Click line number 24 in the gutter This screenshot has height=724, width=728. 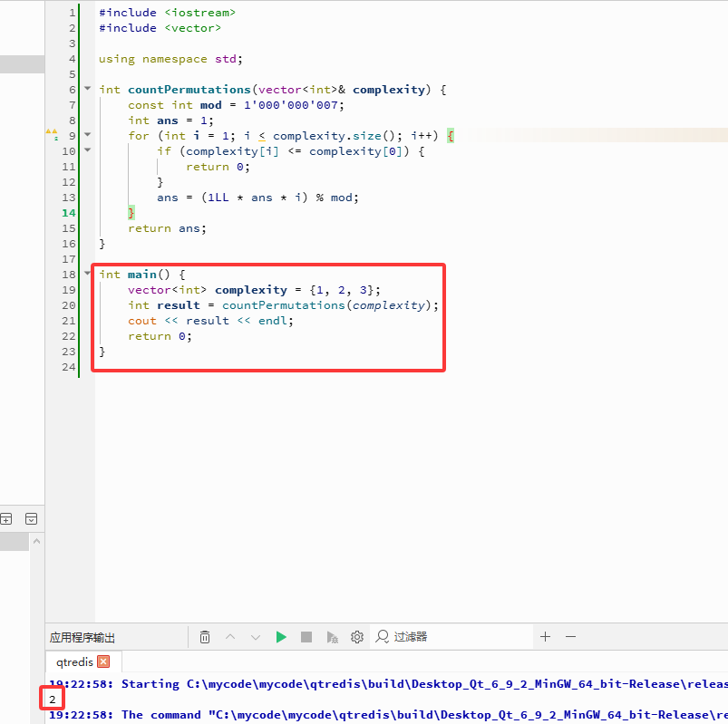[x=69, y=367]
